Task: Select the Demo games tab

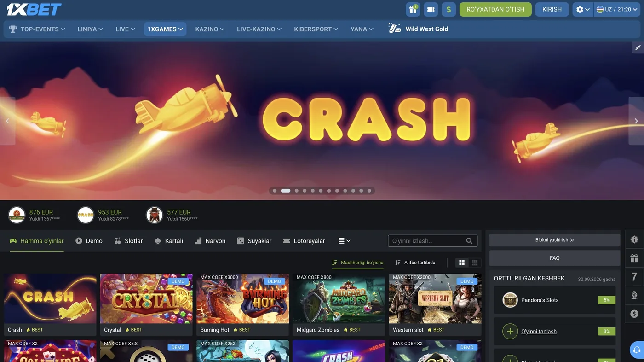Action: click(89, 241)
